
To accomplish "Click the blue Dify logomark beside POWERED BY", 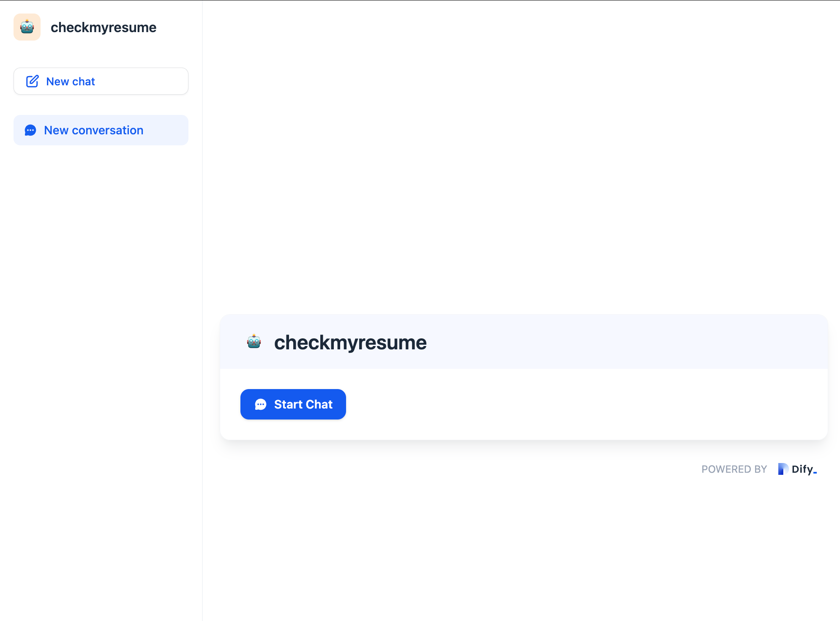I will pyautogui.click(x=783, y=469).
